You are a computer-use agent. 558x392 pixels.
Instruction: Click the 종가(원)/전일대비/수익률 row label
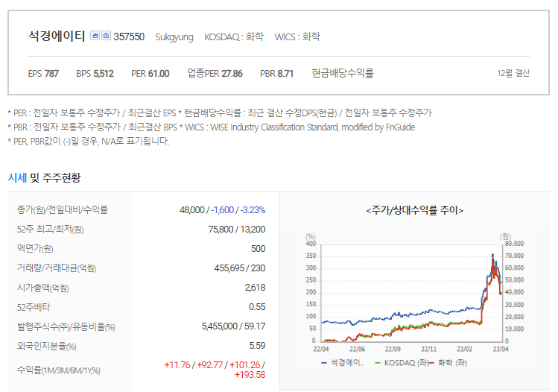pos(63,209)
